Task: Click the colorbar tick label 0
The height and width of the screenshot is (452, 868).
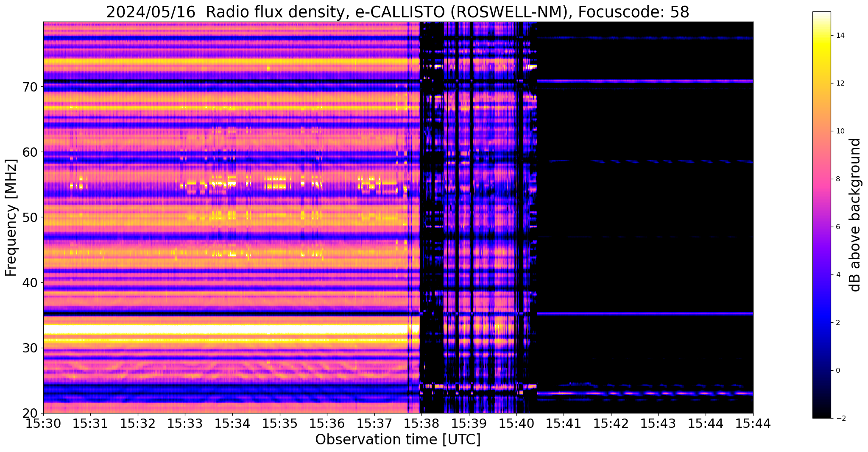Action: 838,371
